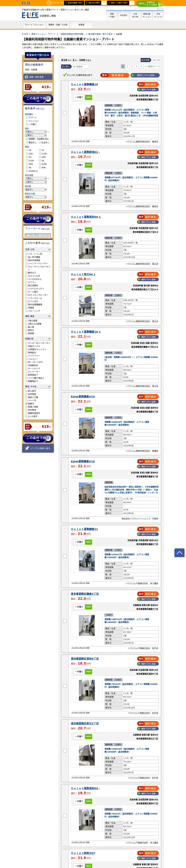Viewport: 186px width, 868px height.
Task: Check the ペット可 condition
Action: tap(26, 400)
